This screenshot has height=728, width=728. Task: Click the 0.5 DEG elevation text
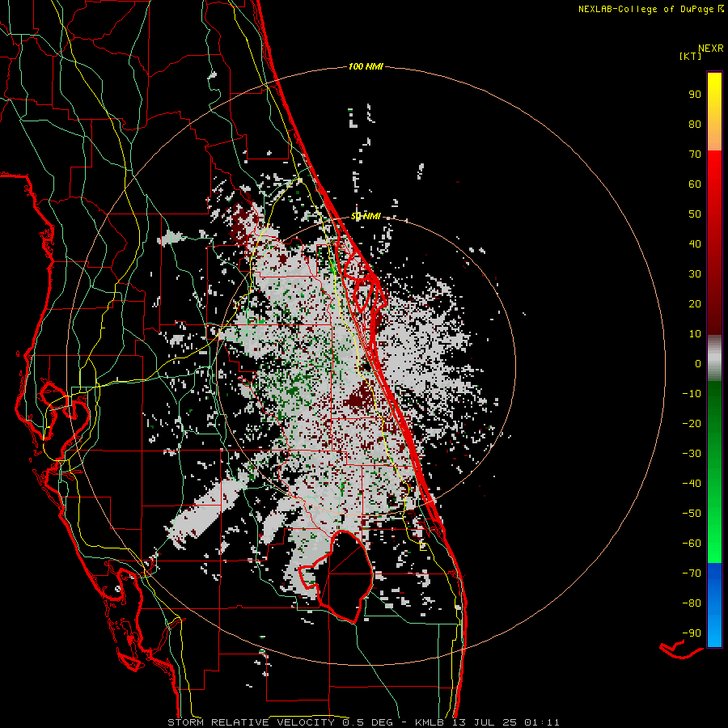(368, 722)
